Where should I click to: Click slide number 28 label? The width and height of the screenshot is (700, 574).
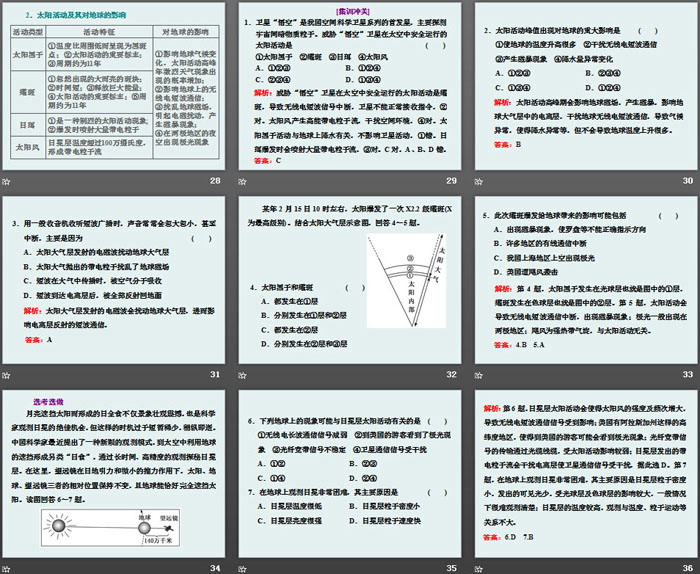(x=215, y=181)
